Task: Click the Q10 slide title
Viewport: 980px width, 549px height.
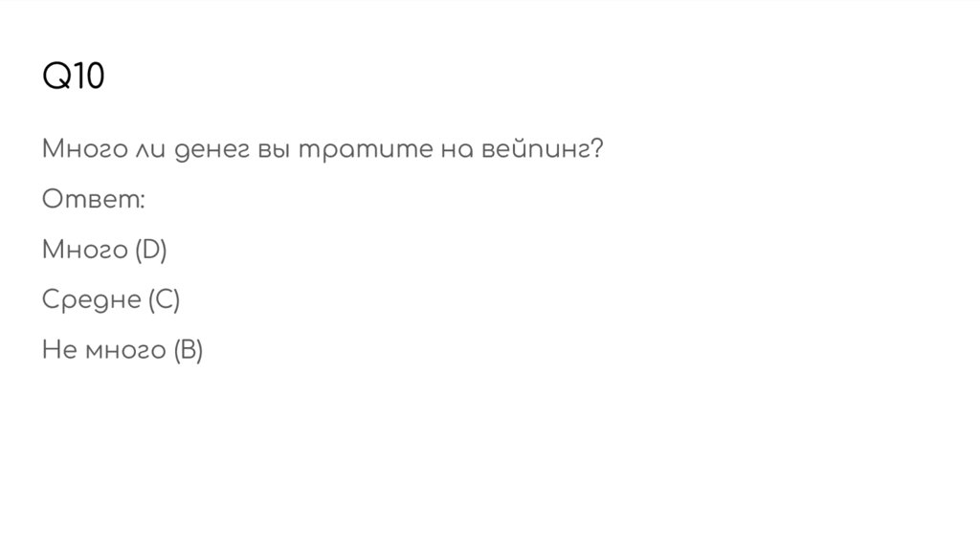Action: pos(73,77)
